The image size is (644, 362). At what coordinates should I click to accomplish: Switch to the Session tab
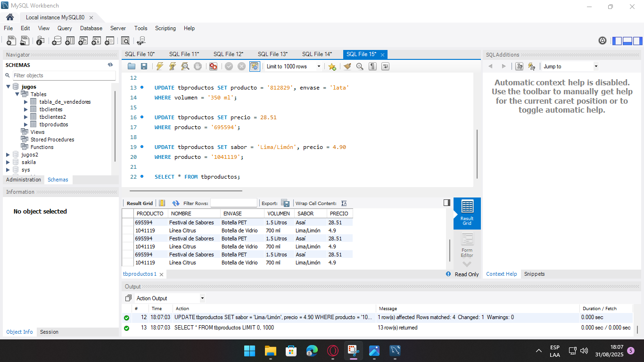[49, 332]
